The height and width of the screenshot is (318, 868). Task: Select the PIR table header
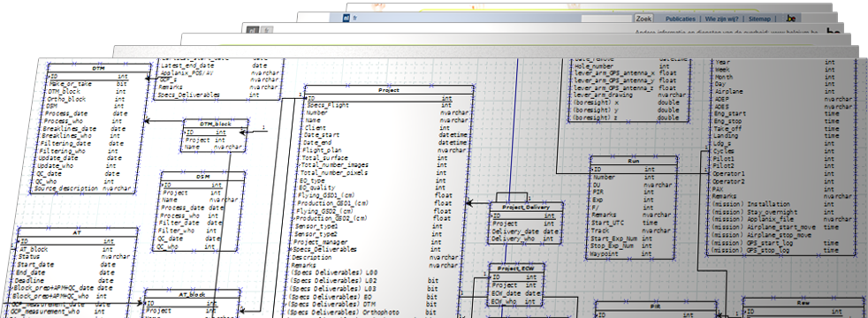click(x=656, y=306)
